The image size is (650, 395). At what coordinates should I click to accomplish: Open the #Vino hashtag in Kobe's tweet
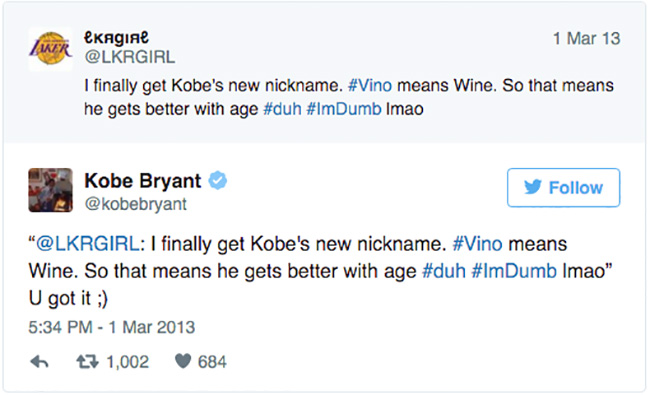coord(478,244)
